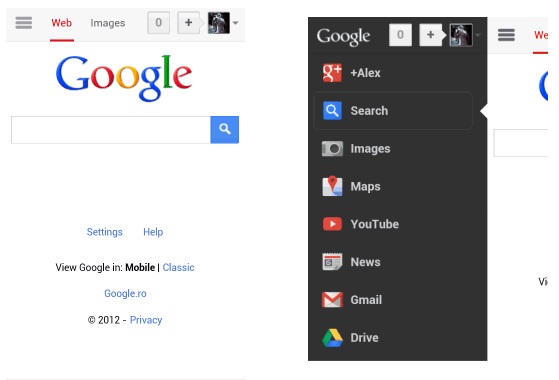
Task: Open Gmail envelope icon in menu
Action: point(332,299)
